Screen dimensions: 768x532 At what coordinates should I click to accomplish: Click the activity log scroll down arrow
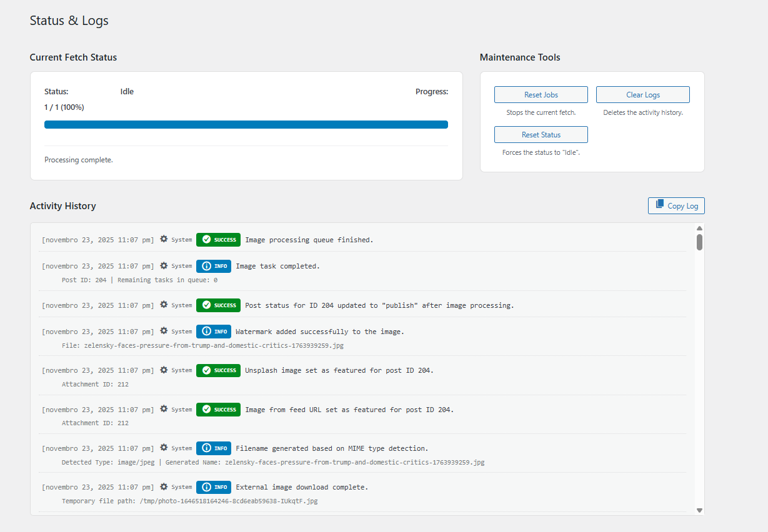[699, 510]
